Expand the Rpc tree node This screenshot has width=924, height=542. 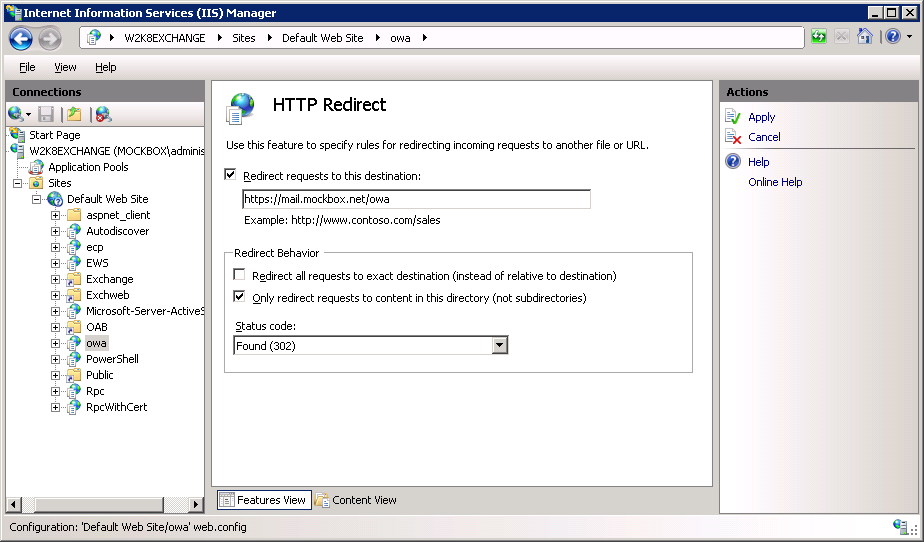point(55,391)
